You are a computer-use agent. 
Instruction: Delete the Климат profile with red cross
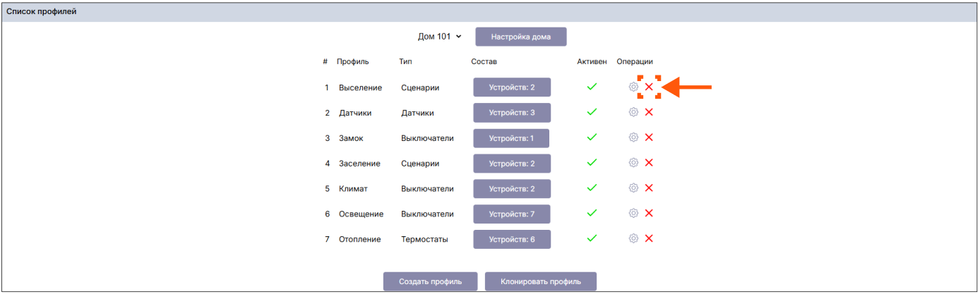649,188
